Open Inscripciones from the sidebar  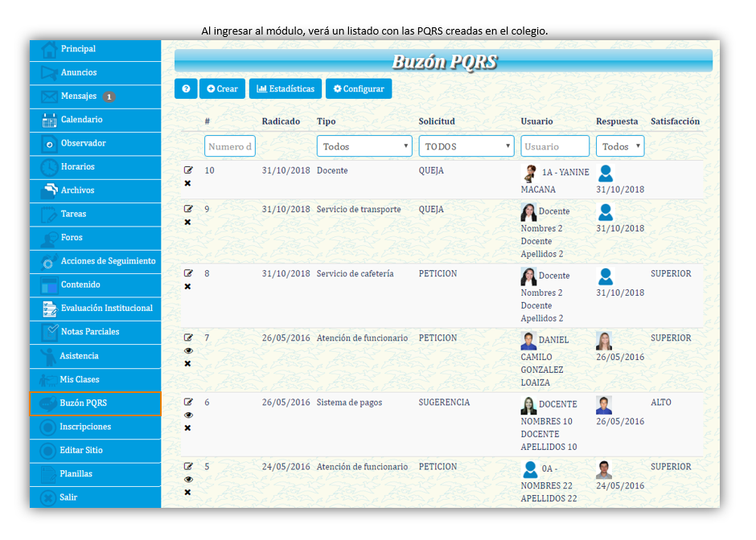95,427
